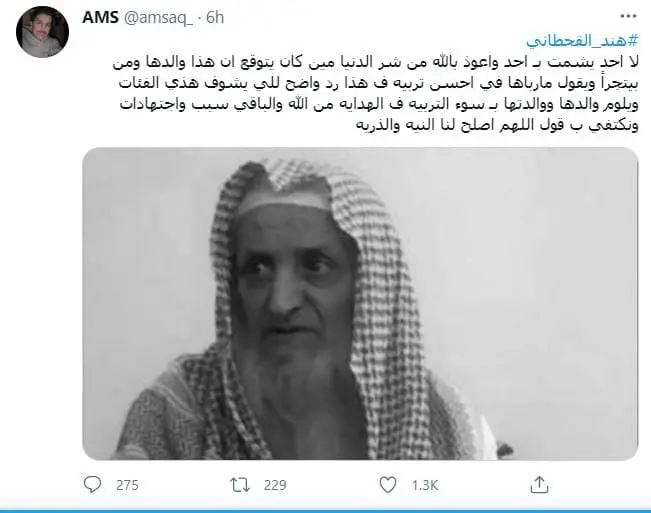Click the last tweet line starting ونكتفي
The height and width of the screenshot is (513, 651).
click(x=497, y=125)
